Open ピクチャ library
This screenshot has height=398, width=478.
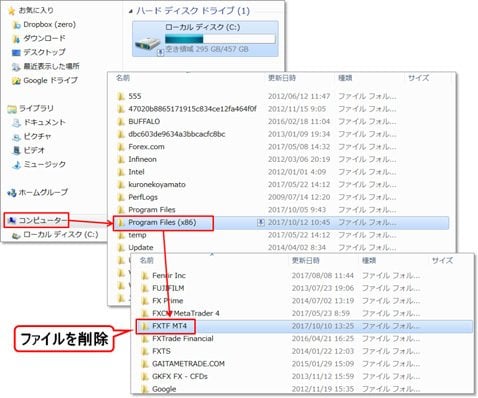click(32, 136)
